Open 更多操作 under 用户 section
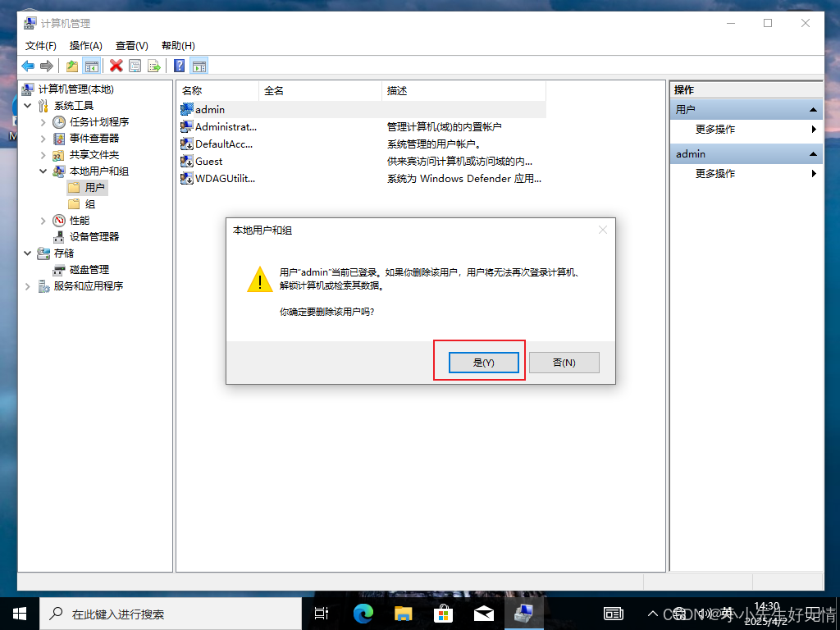The height and width of the screenshot is (630, 840). click(746, 129)
